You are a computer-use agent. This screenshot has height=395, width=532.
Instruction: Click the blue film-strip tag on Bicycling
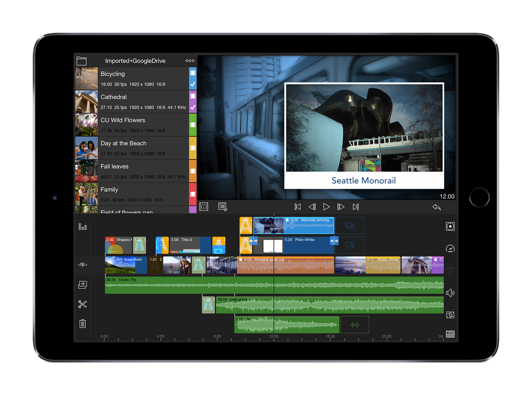coord(193,73)
